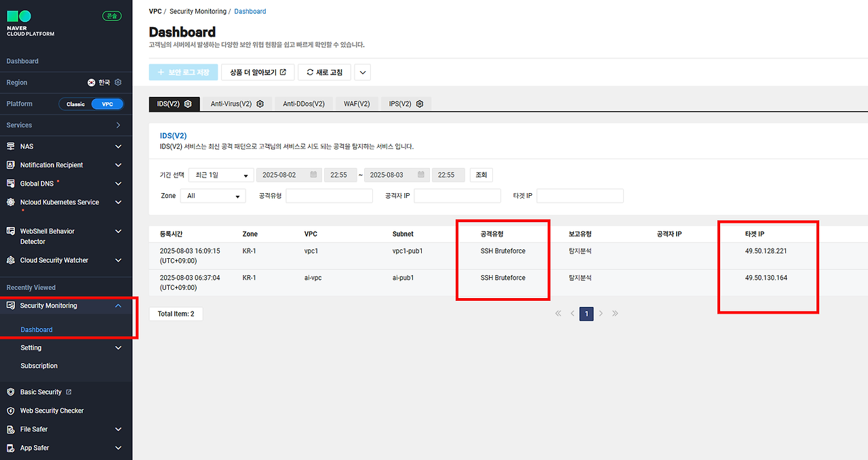
Task: Switch to the Anti-DDos(V2) tab
Action: pos(304,104)
